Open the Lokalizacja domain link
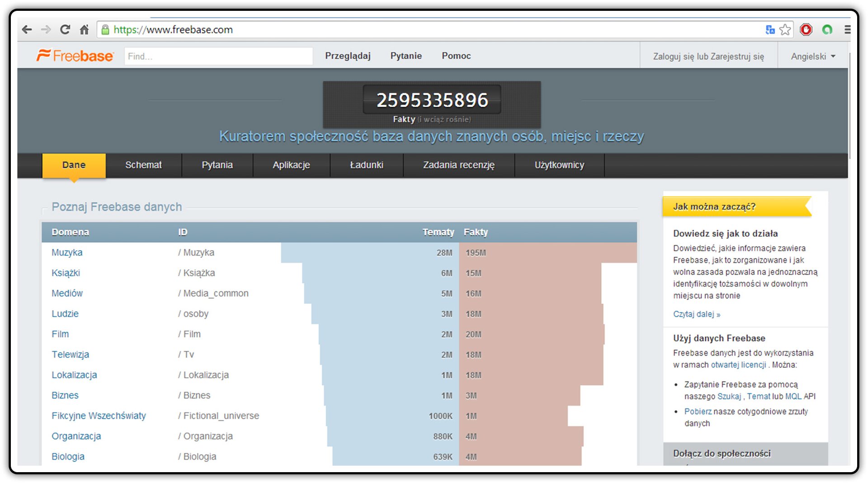 point(74,375)
